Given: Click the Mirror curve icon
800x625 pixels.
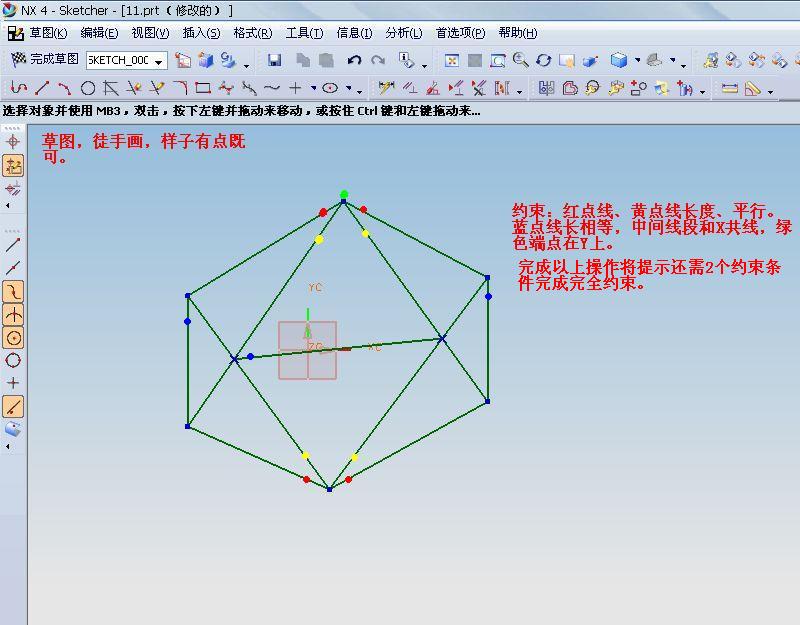Looking at the screenshot, I should click(x=546, y=88).
